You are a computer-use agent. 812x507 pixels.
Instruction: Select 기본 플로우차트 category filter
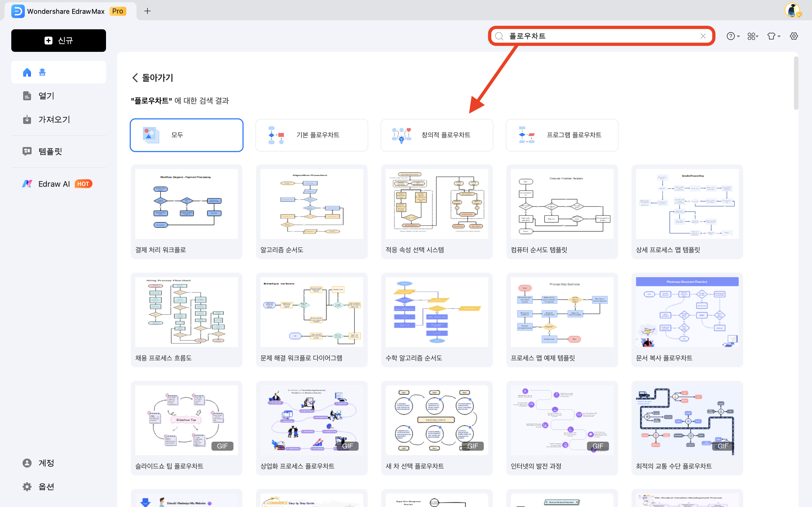tap(311, 135)
